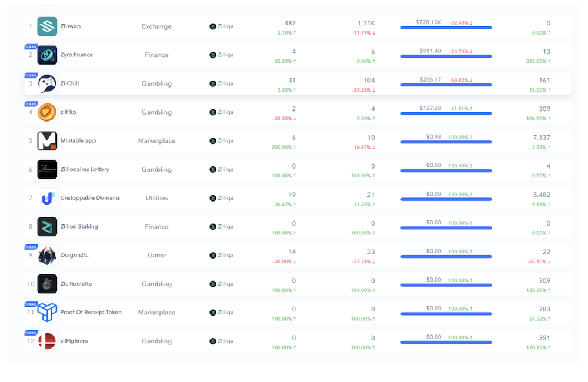Click the 225.00% change in Zyro.finance row

[x=538, y=62]
